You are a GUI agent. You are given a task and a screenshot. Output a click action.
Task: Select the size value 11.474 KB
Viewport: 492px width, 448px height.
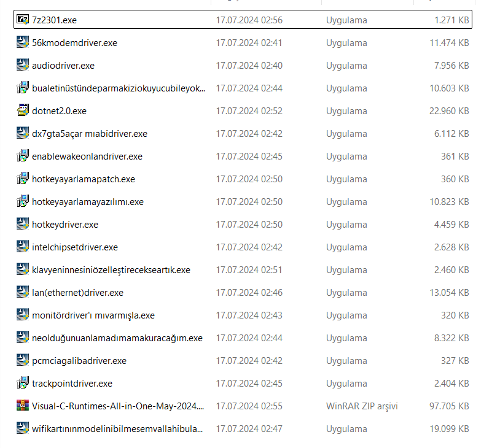pos(450,42)
